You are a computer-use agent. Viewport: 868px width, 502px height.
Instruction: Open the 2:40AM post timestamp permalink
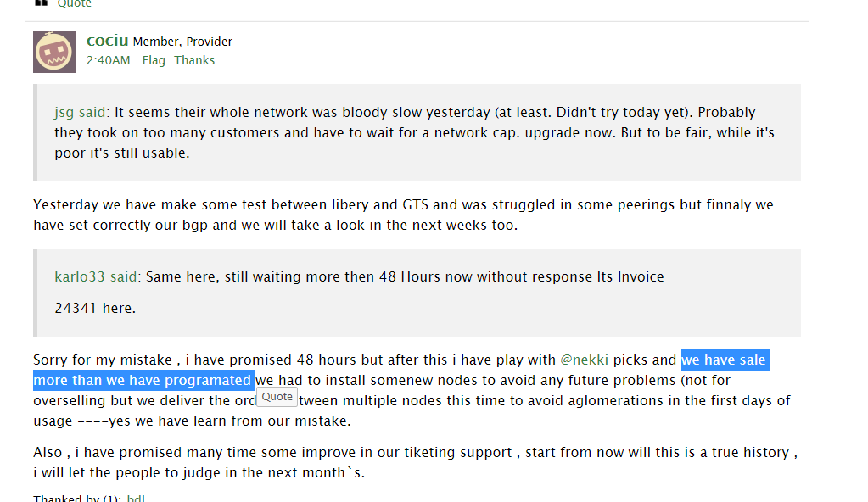point(109,60)
